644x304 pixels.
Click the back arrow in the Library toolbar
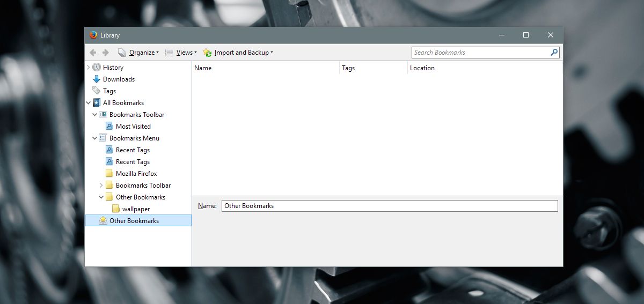(x=93, y=53)
